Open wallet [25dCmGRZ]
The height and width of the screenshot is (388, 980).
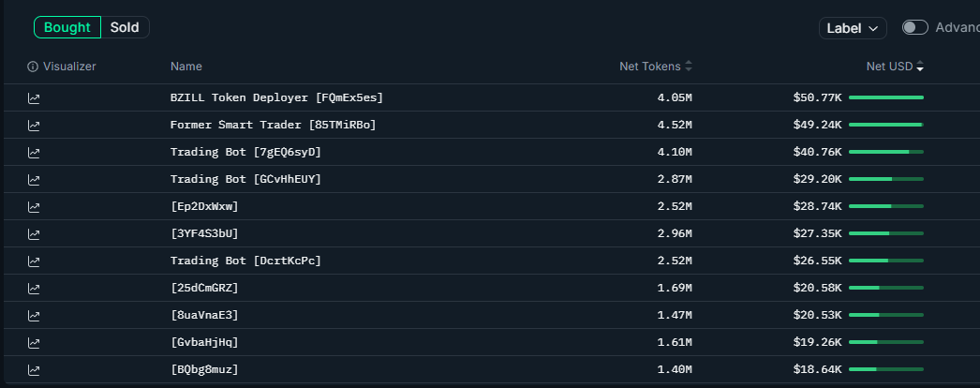(204, 288)
